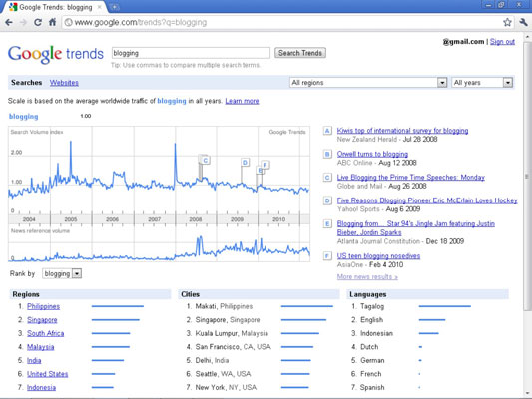Open Five Reasons Blogging Pioneer Eric McErlain link
This screenshot has height=399, width=532.
427,200
